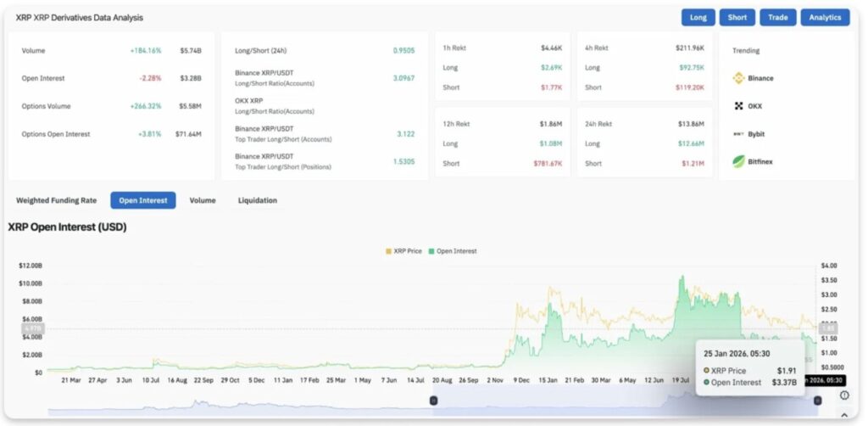Toggle the XRP Price legend series
868x426 pixels.
(403, 251)
